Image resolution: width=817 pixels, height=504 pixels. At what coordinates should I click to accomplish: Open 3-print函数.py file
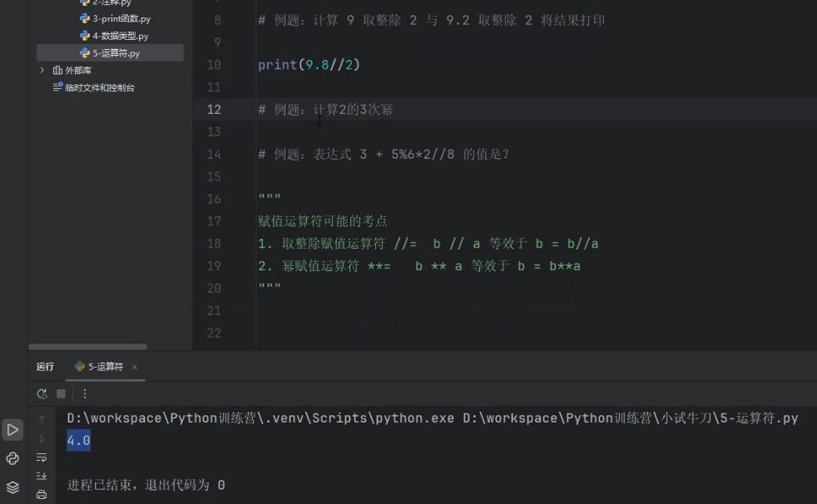point(121,18)
